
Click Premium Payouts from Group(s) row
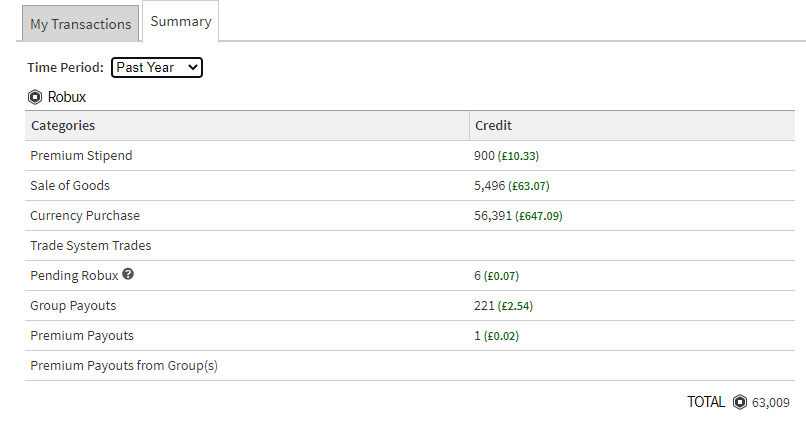tap(124, 366)
